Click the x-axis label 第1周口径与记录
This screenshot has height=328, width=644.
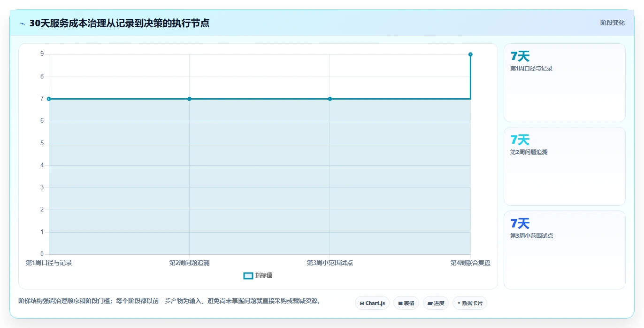[x=49, y=263]
